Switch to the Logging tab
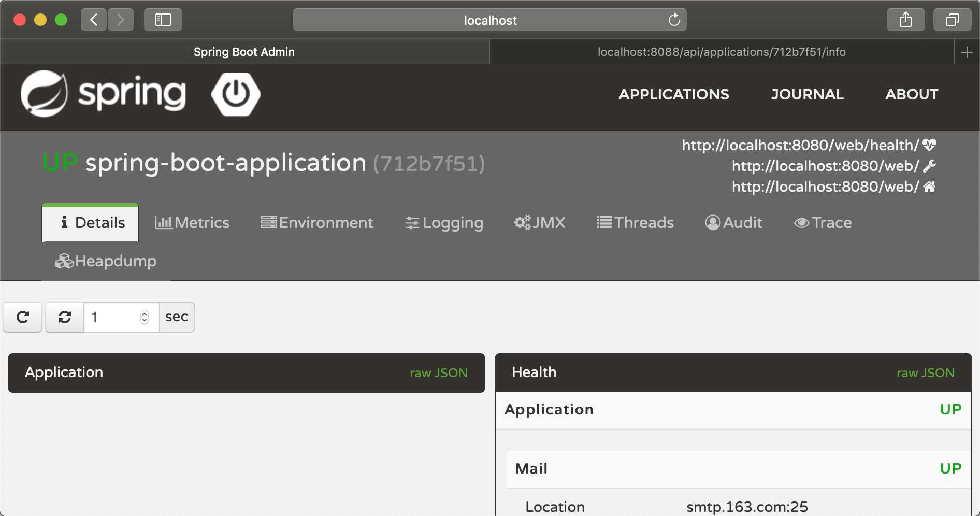Image resolution: width=980 pixels, height=516 pixels. 444,223
